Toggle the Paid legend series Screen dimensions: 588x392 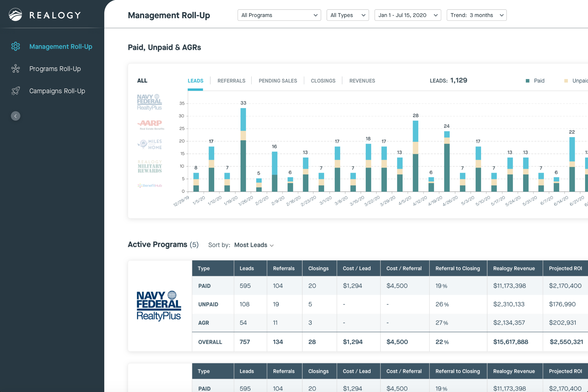click(x=535, y=81)
